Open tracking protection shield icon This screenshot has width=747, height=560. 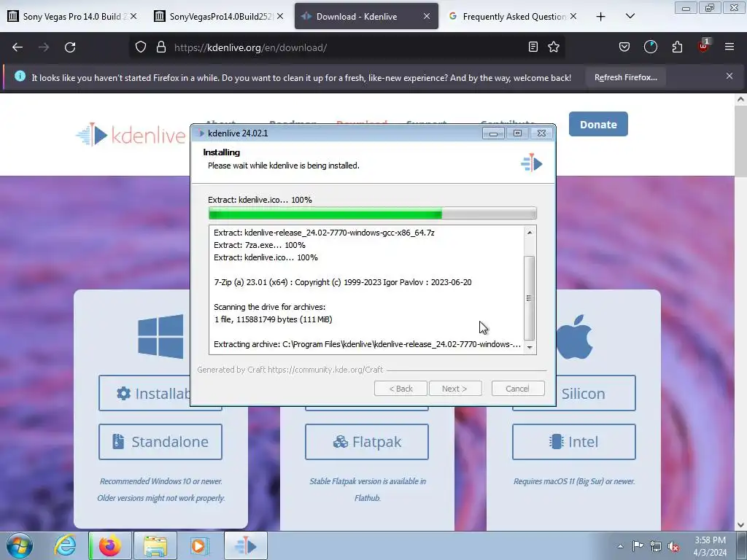click(141, 47)
